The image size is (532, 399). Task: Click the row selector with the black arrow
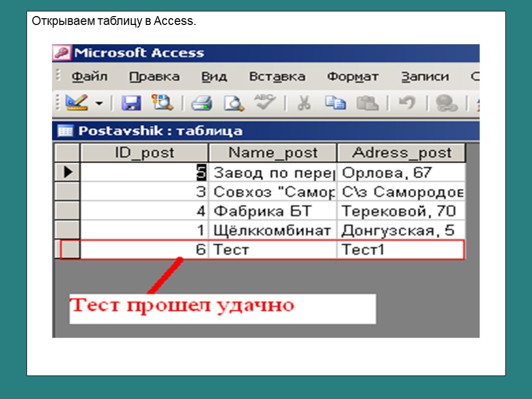click(67, 172)
